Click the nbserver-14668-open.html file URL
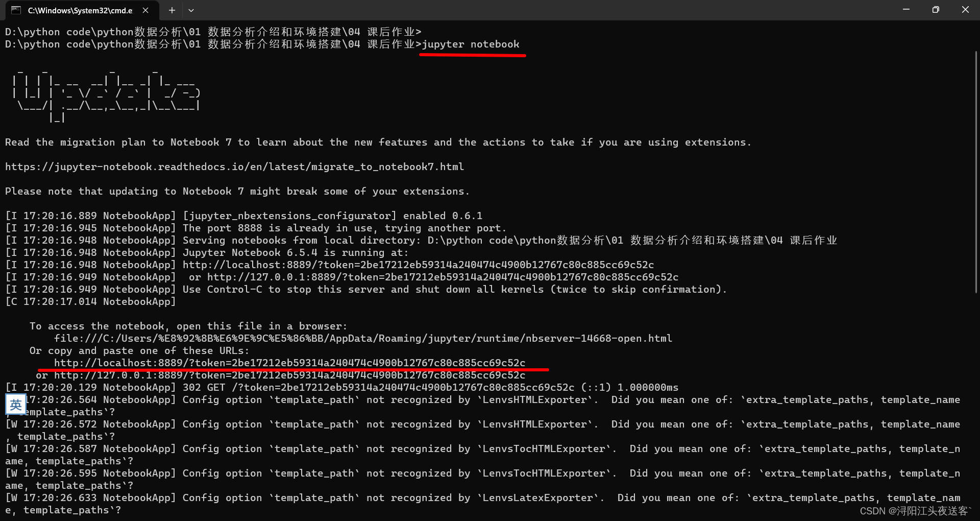The width and height of the screenshot is (980, 521). click(x=363, y=338)
